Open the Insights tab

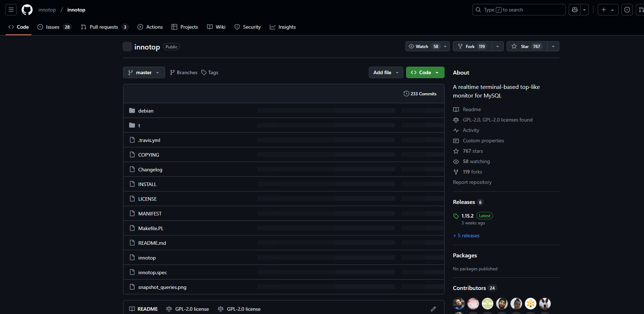click(283, 27)
